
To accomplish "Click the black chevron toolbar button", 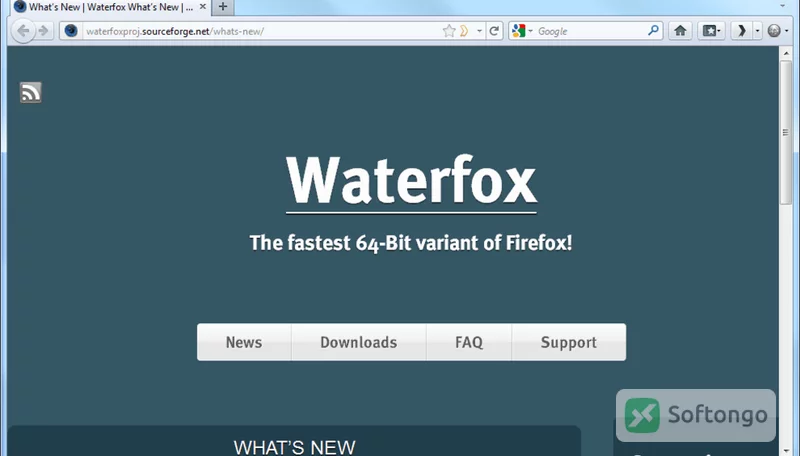I will coord(741,31).
